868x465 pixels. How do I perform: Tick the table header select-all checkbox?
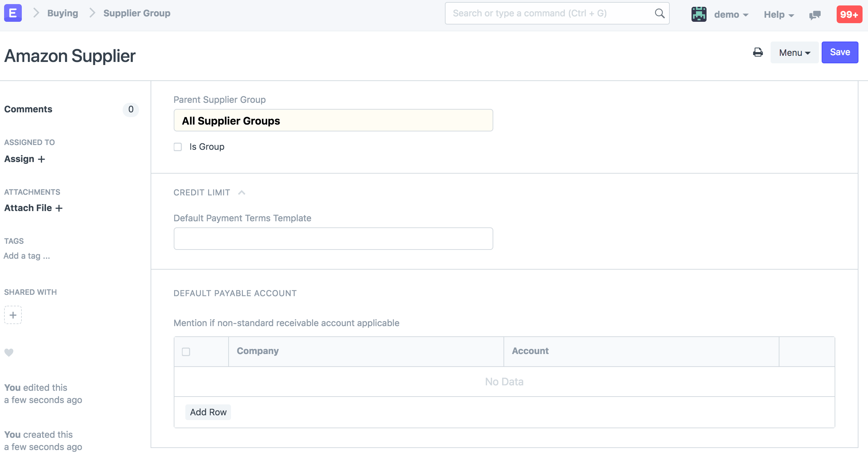point(186,352)
